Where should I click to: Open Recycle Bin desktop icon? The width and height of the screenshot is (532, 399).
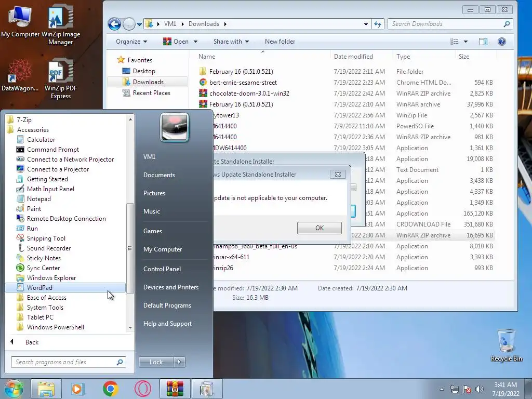point(506,345)
